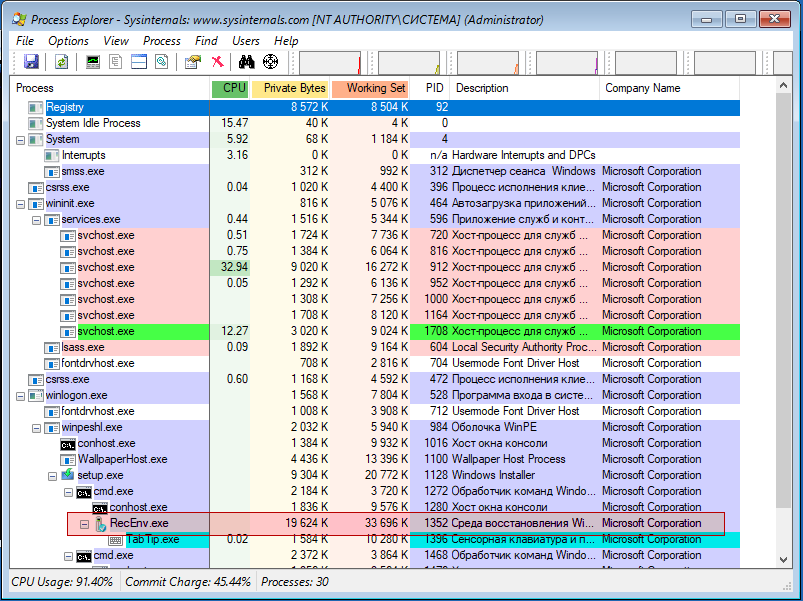Open the Users menu

245,41
